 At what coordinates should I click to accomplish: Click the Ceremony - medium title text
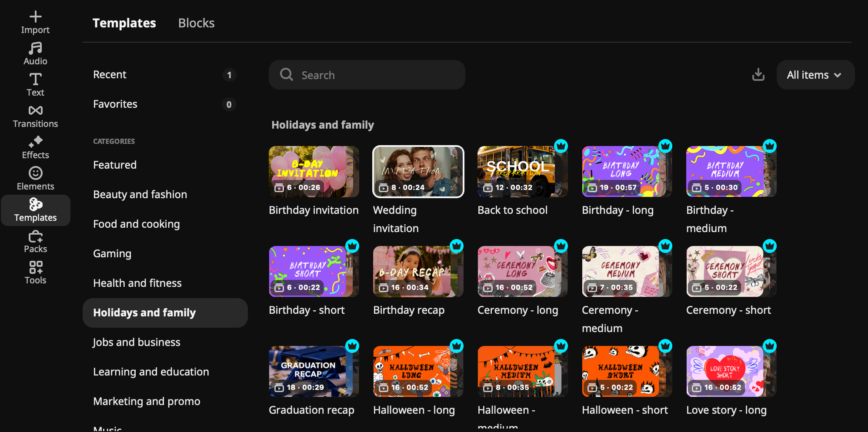[x=610, y=319]
